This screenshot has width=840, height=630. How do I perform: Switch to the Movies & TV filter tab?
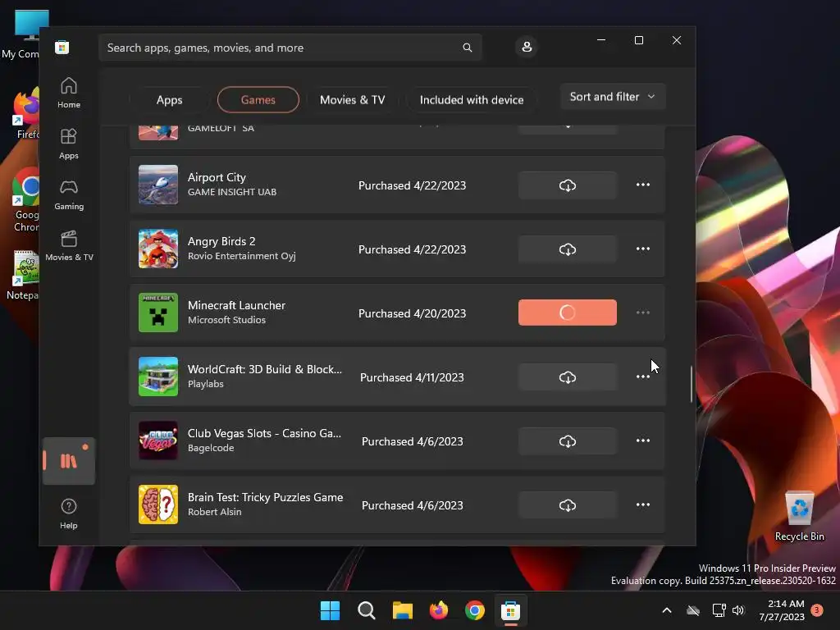[353, 99]
